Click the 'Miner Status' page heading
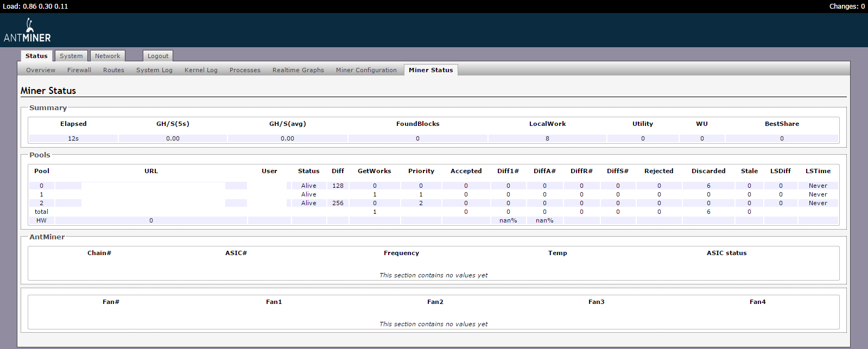Viewport: 868px width, 349px height. (48, 91)
